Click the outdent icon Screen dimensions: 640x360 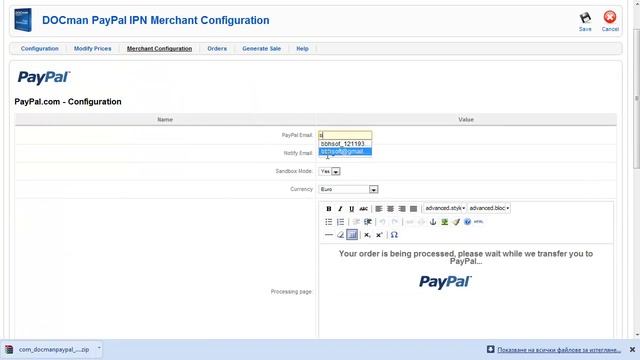click(356, 222)
